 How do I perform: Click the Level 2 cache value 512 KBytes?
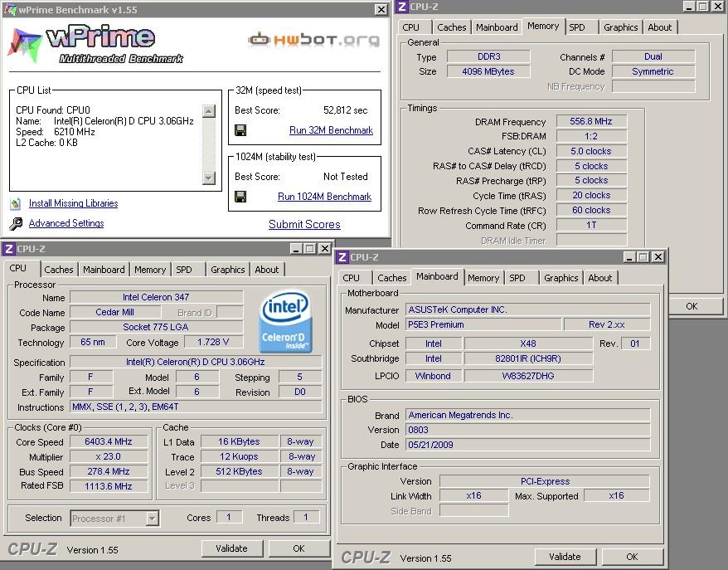pos(239,471)
